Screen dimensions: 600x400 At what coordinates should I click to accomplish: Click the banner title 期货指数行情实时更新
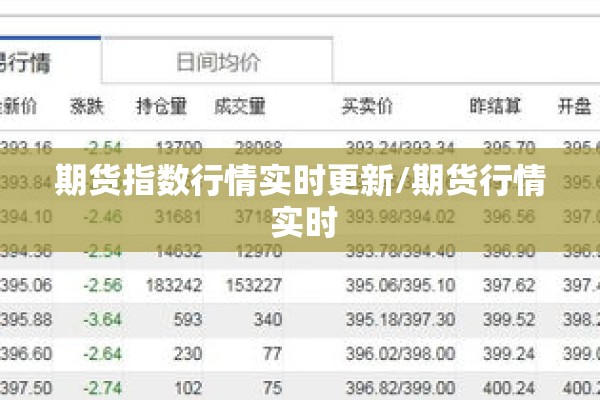pyautogui.click(x=223, y=180)
